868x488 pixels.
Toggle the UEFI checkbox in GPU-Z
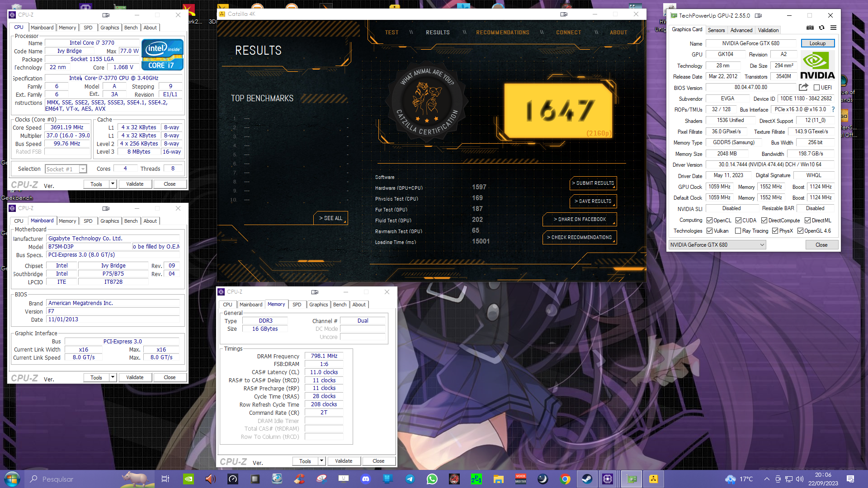816,88
